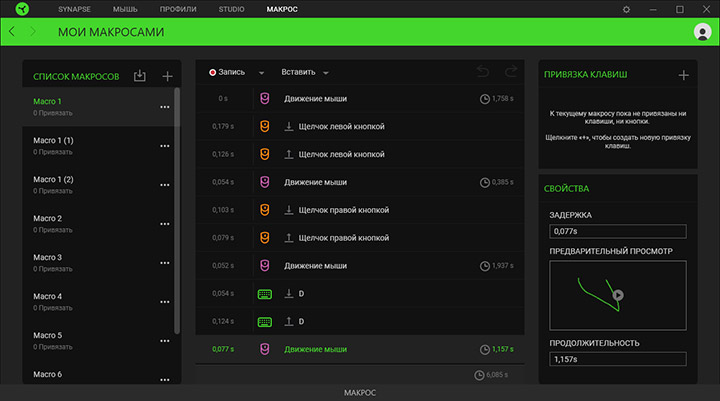Image resolution: width=720 pixels, height=401 pixels.
Task: Go forward with the right arrow
Action: pyautogui.click(x=33, y=32)
